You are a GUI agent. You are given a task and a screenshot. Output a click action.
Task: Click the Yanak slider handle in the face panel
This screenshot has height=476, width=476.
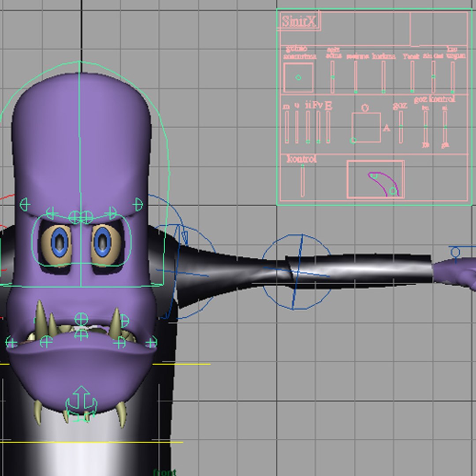412,91
